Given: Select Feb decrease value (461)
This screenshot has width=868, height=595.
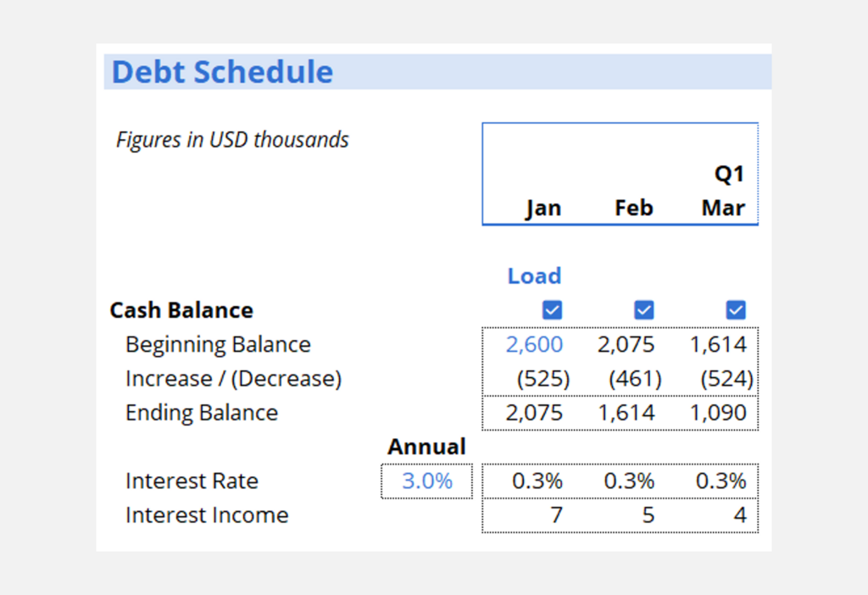Looking at the screenshot, I should pos(635,379).
